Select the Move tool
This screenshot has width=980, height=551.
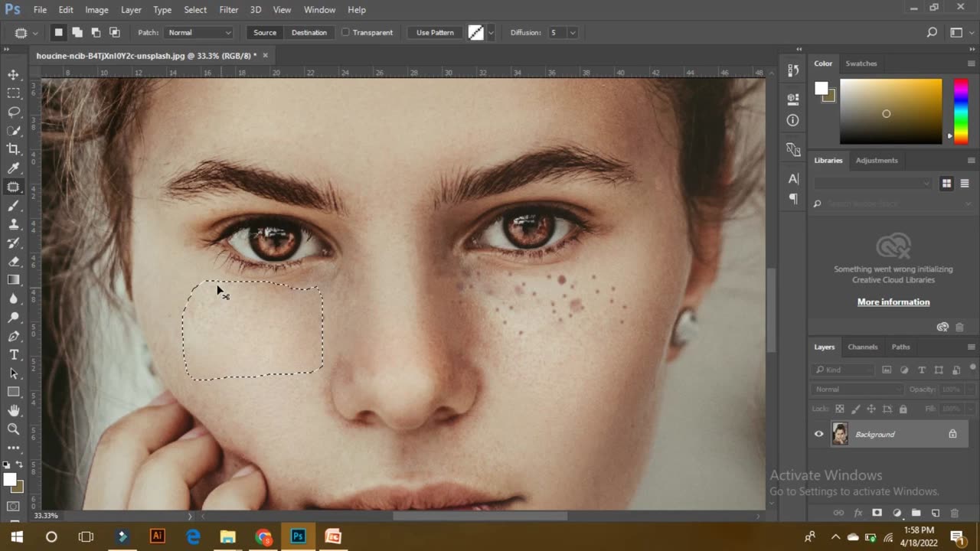pos(14,74)
